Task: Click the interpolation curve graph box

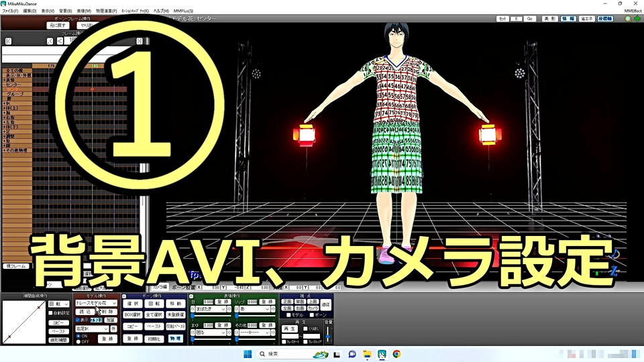Action: click(24, 322)
